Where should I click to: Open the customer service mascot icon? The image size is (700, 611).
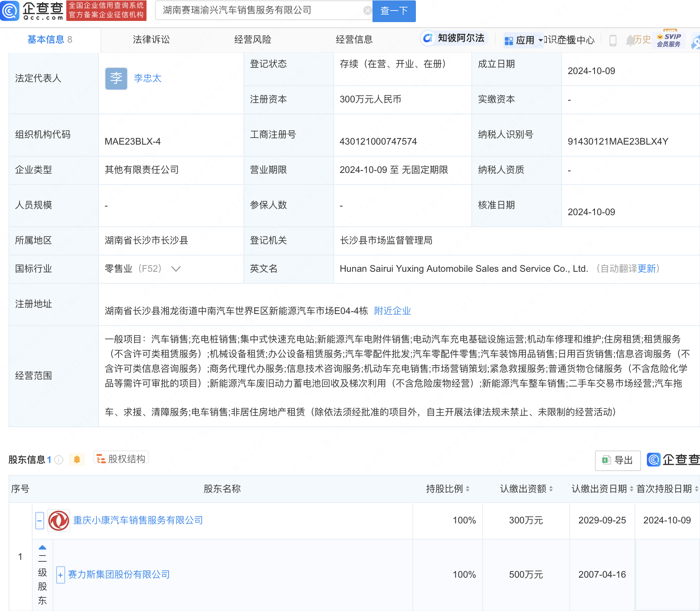(696, 42)
